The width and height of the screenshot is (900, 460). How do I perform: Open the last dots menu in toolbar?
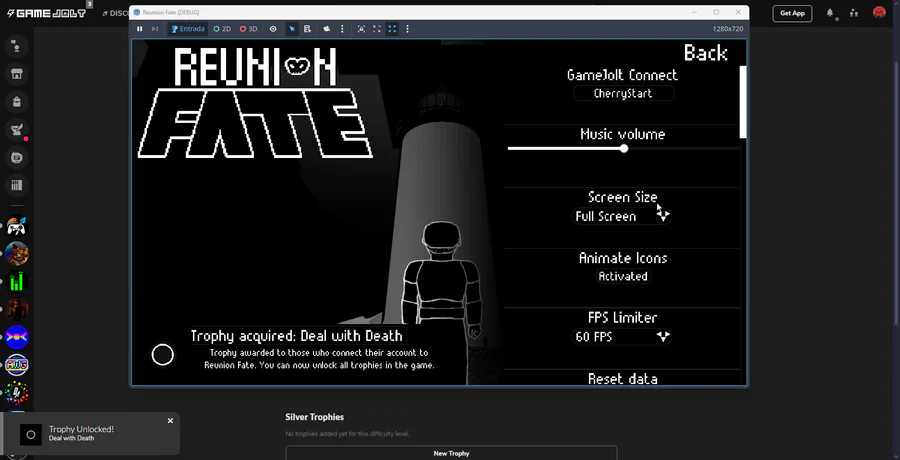pyautogui.click(x=408, y=29)
